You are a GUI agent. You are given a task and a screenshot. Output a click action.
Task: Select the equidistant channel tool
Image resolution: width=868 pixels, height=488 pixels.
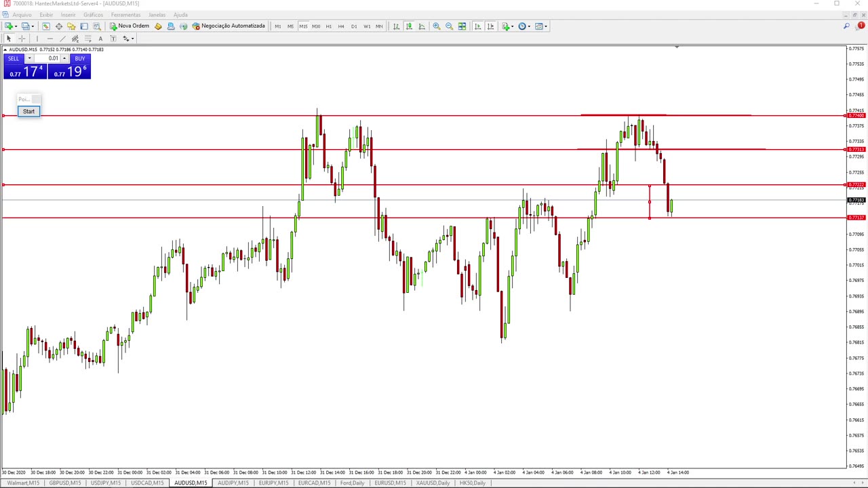coord(75,39)
